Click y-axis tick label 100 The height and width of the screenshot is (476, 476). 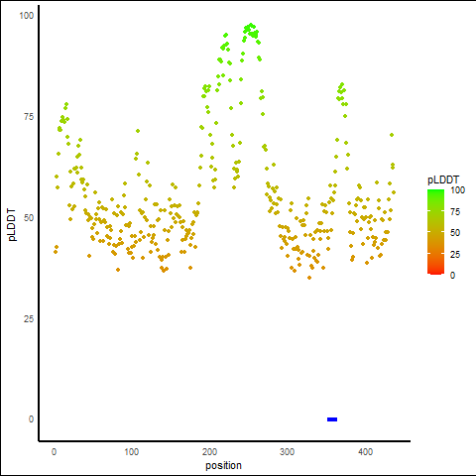(x=27, y=16)
